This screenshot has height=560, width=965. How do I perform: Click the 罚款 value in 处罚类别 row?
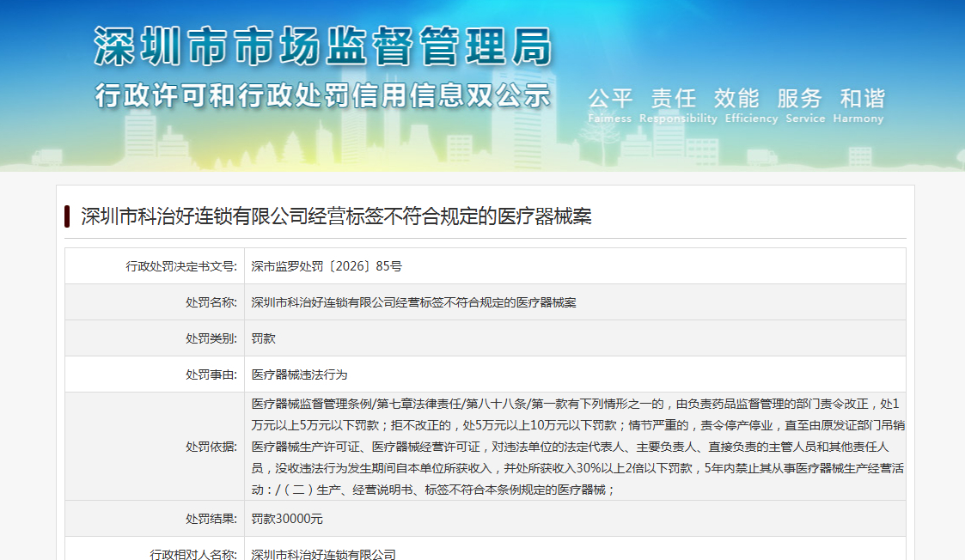pyautogui.click(x=264, y=338)
